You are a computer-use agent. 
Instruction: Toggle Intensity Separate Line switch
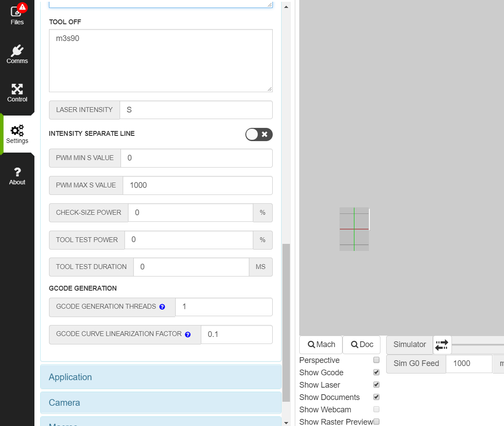(259, 135)
